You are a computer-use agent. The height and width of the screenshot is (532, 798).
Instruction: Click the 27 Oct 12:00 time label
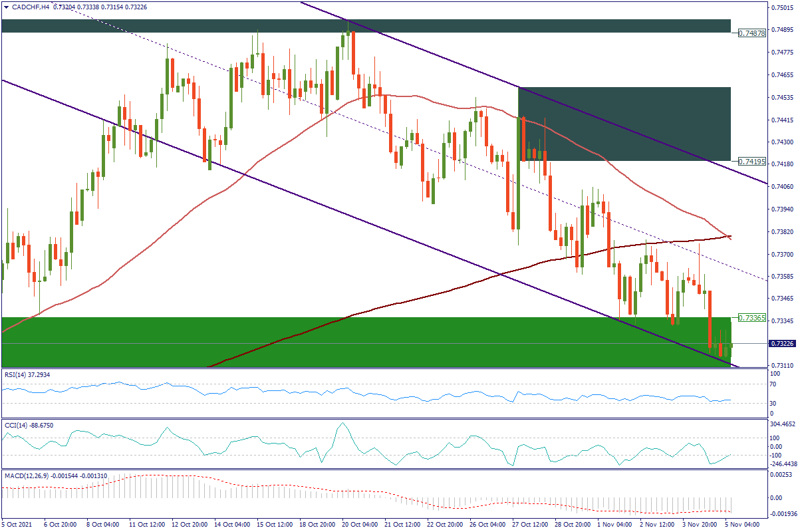[x=531, y=524]
